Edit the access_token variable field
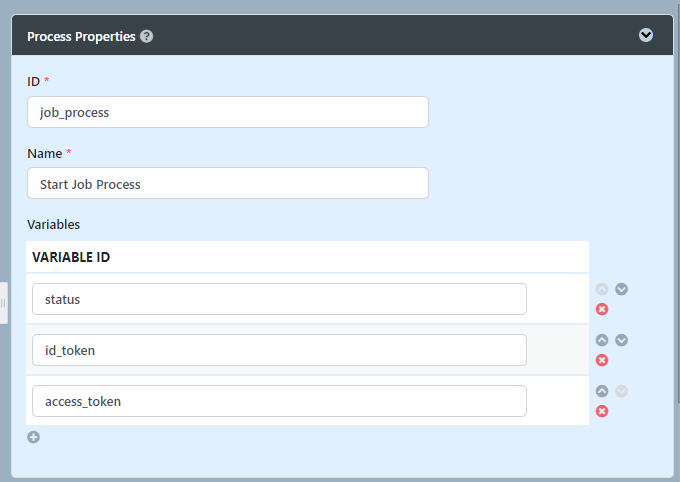 [279, 401]
